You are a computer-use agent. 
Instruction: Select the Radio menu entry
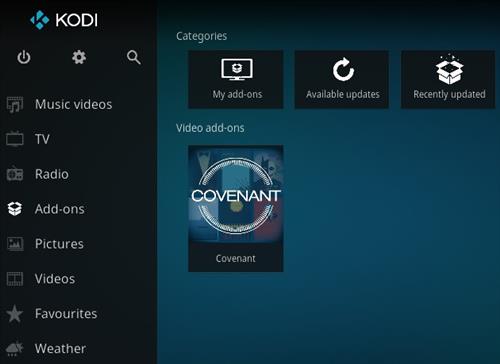point(52,174)
